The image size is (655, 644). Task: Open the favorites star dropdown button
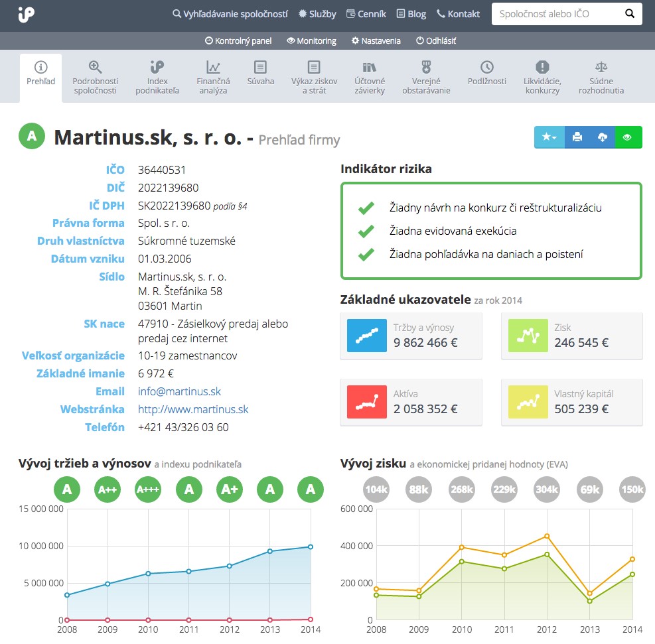(x=549, y=137)
